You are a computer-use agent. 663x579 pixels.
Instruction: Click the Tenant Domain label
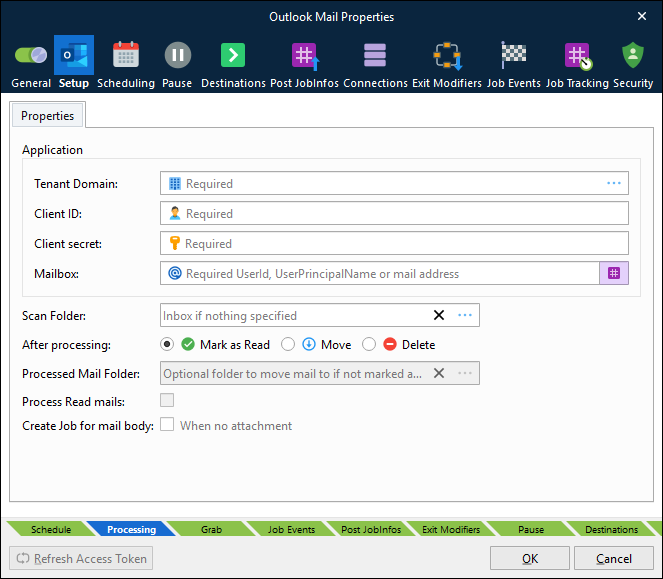[76, 184]
